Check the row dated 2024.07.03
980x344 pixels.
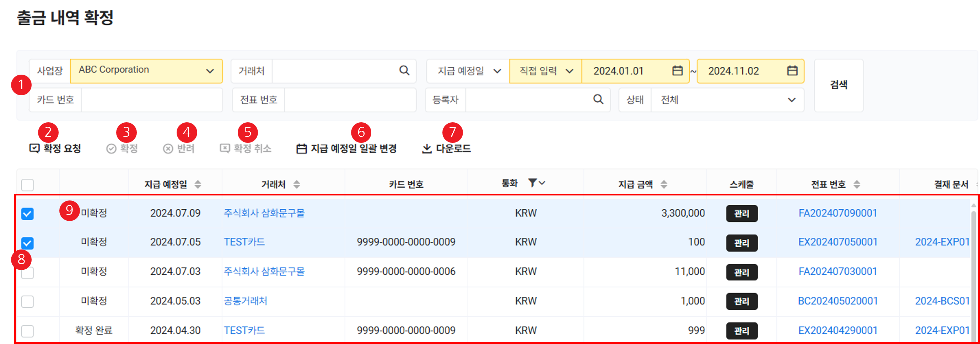(x=27, y=273)
